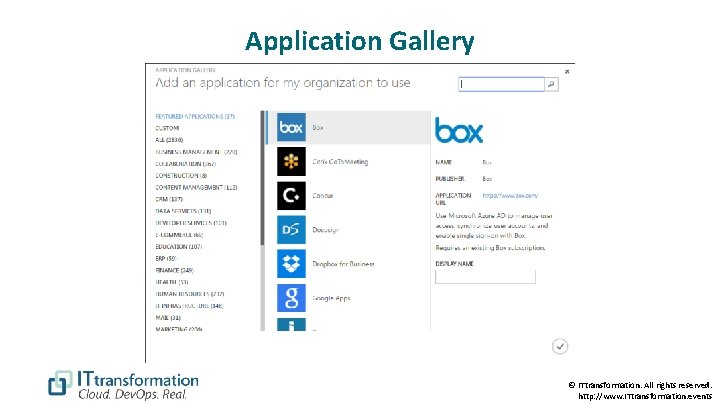Close the Application Gallery dialog
Image resolution: width=720 pixels, height=405 pixels.
click(x=567, y=72)
